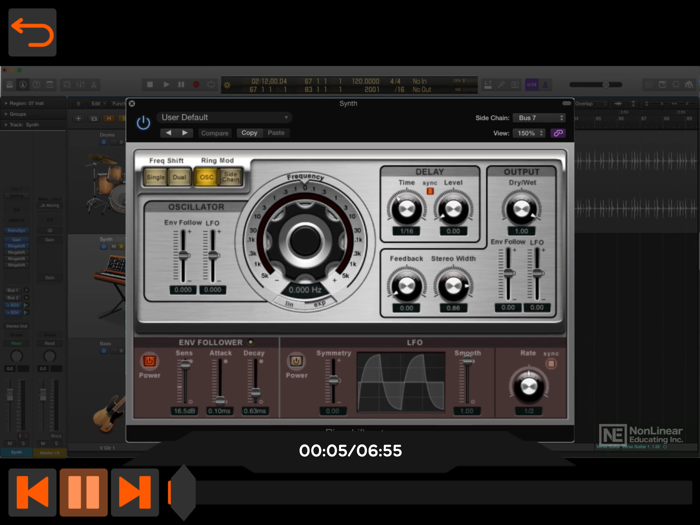
Task: Toggle the LFO Rate sync button
Action: coord(551,364)
